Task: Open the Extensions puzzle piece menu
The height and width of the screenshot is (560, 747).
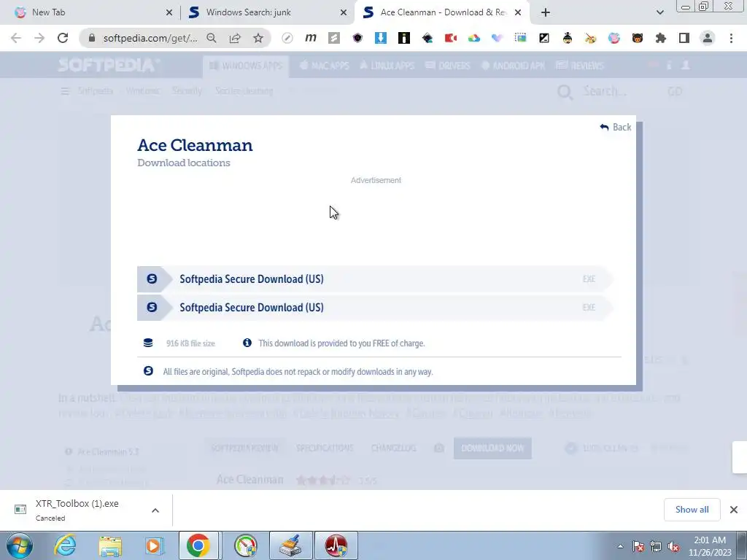Action: tap(661, 38)
